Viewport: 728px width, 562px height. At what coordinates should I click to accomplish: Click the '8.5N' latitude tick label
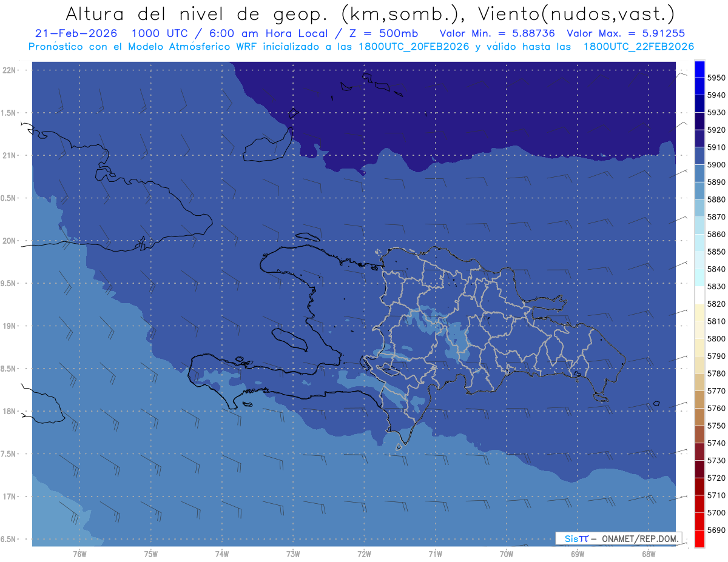point(9,369)
